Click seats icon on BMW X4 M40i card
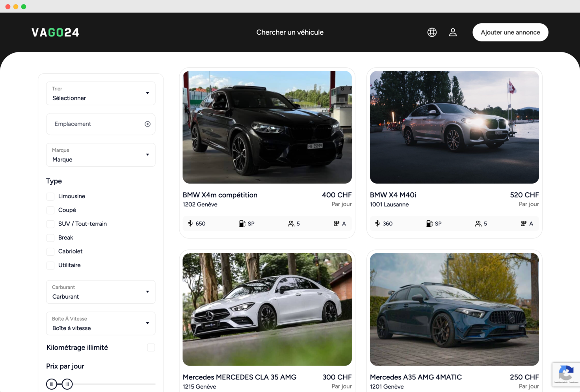Viewport: 580px width, 392px height. [x=478, y=223]
